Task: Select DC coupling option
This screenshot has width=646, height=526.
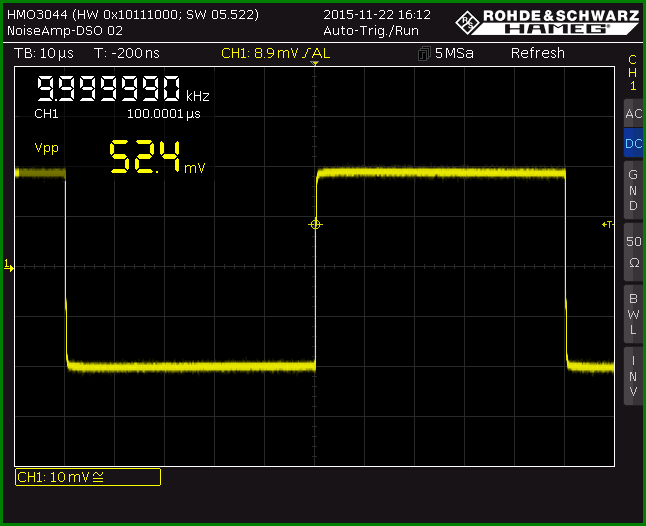Action: 633,143
